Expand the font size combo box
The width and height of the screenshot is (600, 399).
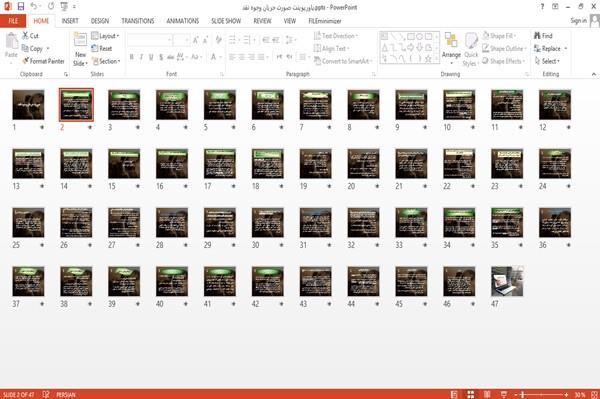[187, 40]
